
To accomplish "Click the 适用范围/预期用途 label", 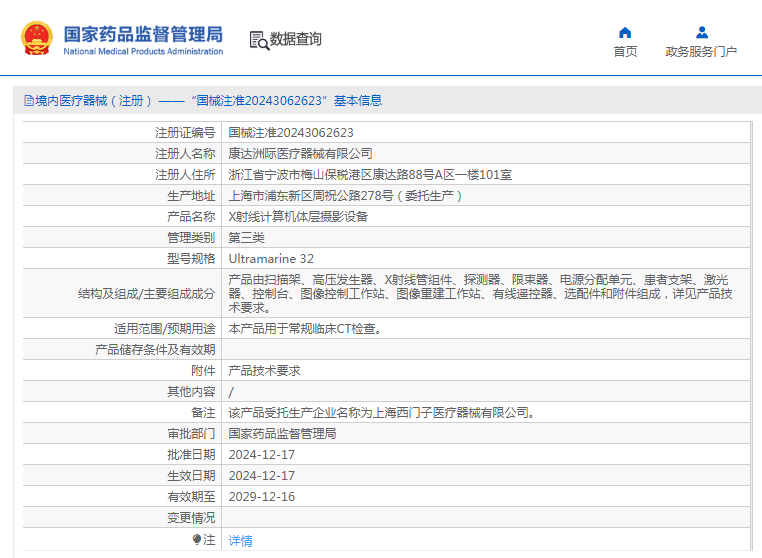I will [x=165, y=329].
